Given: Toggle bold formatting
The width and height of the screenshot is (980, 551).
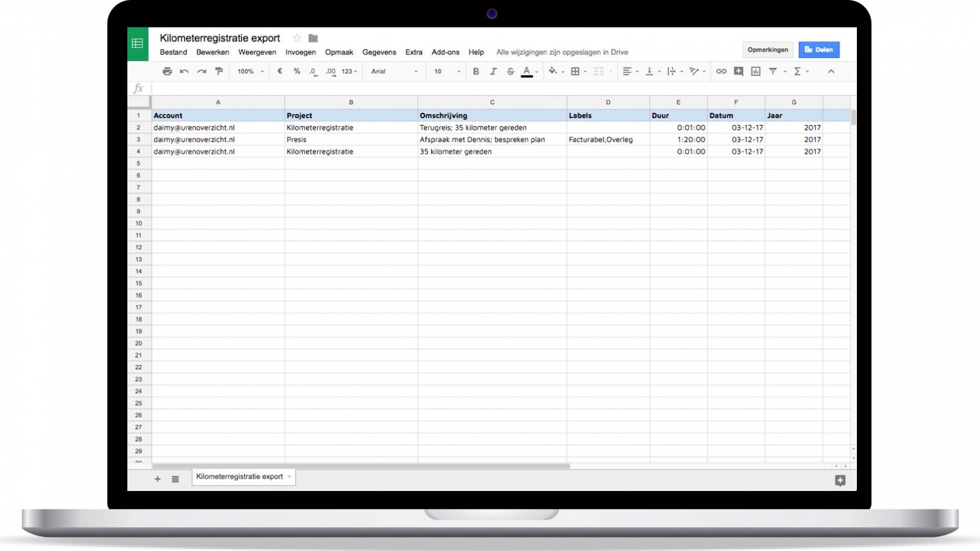Looking at the screenshot, I should (x=476, y=72).
